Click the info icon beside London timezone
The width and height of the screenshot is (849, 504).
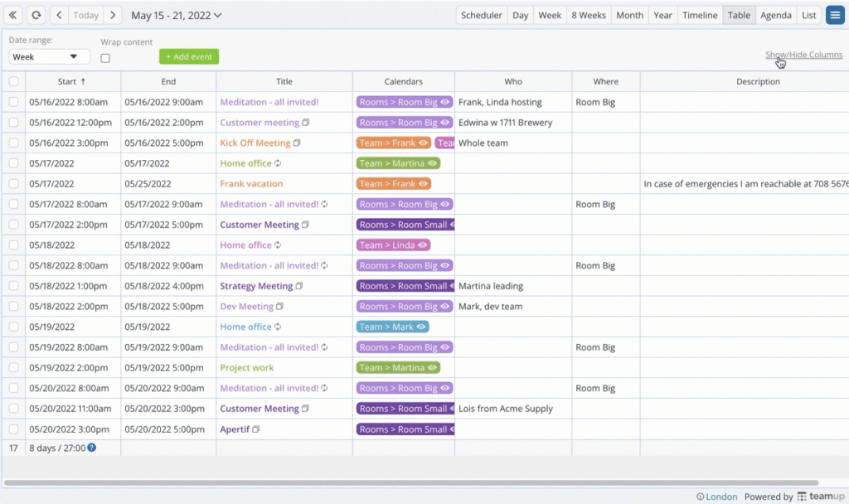(700, 497)
